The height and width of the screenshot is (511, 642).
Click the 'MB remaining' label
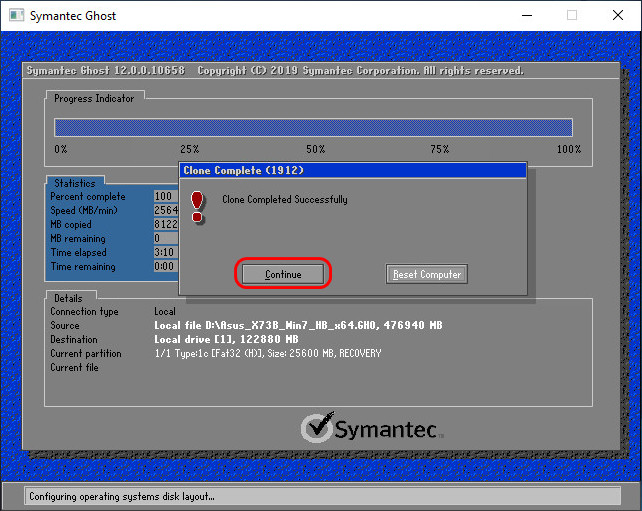point(78,238)
